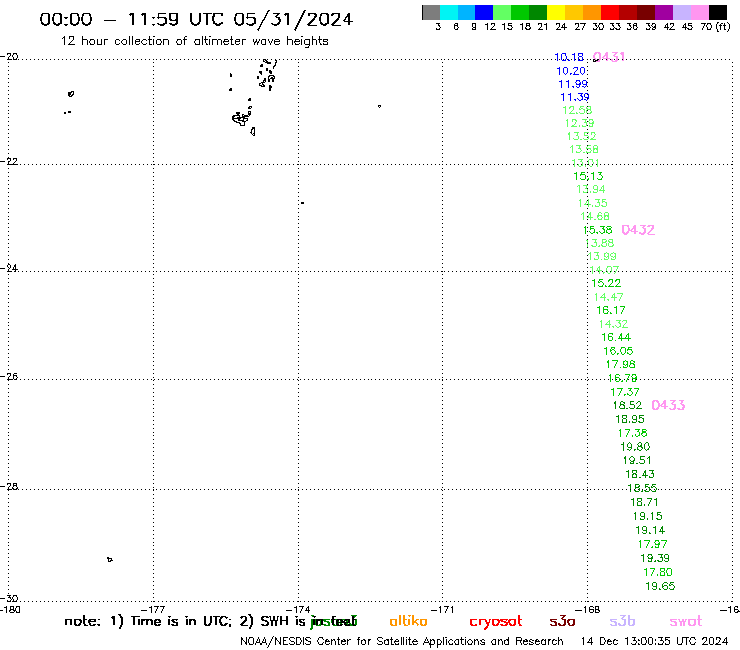
Task: Click the -174 longitude axis label
Action: (298, 609)
